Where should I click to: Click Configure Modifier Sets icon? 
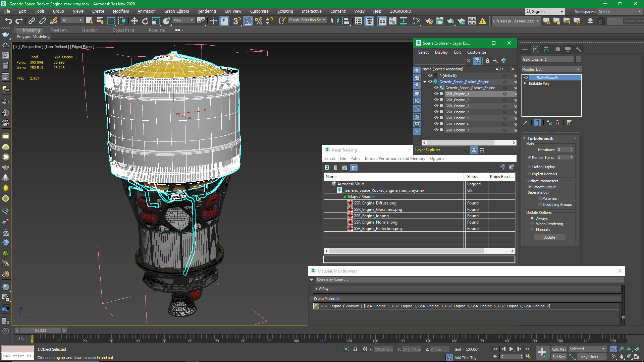570,123
